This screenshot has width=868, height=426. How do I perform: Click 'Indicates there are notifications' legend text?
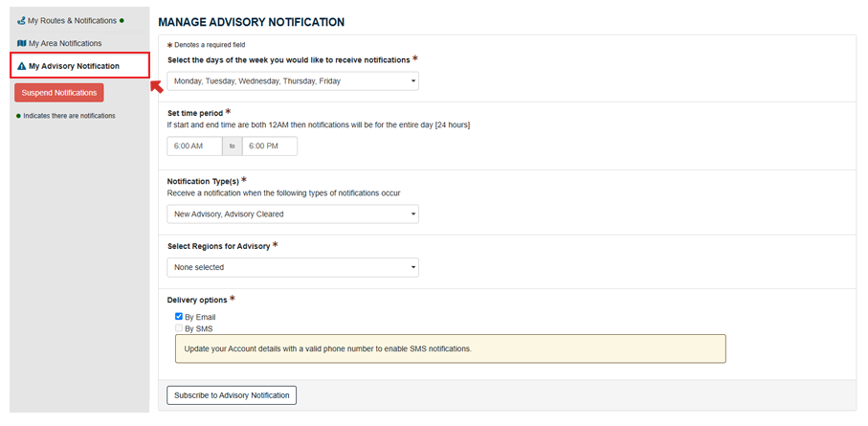69,116
